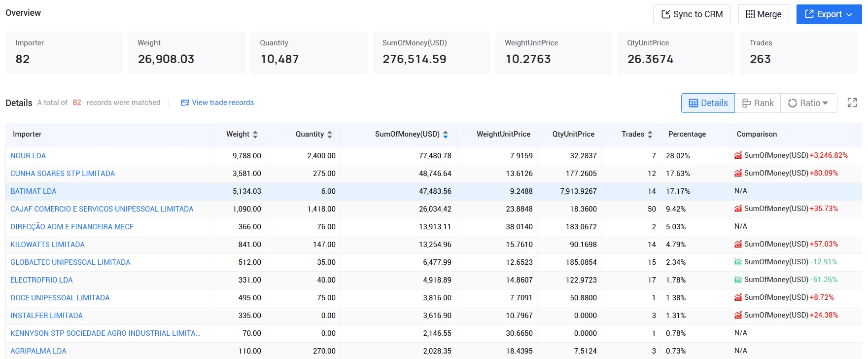Viewport: 868px width, 359px height.
Task: Toggle SumOfMoney(USD) sort arrows
Action: 446,134
